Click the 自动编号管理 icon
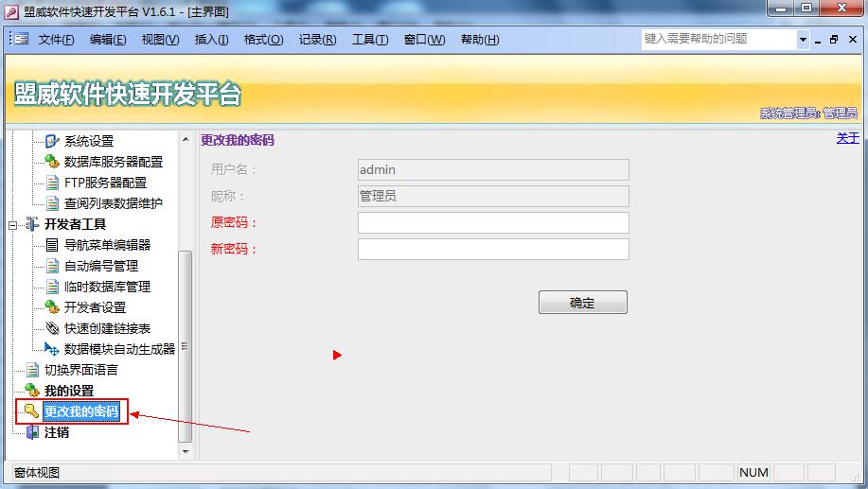 (52, 266)
